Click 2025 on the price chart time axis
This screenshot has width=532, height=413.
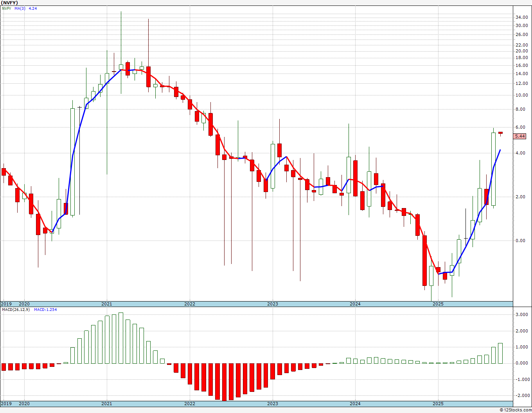438,304
